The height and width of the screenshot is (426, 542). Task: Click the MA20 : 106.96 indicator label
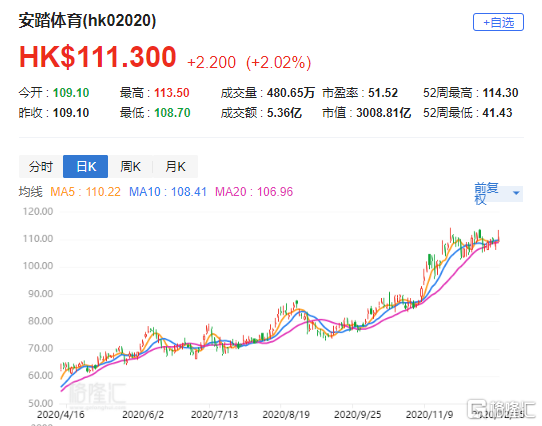point(254,192)
